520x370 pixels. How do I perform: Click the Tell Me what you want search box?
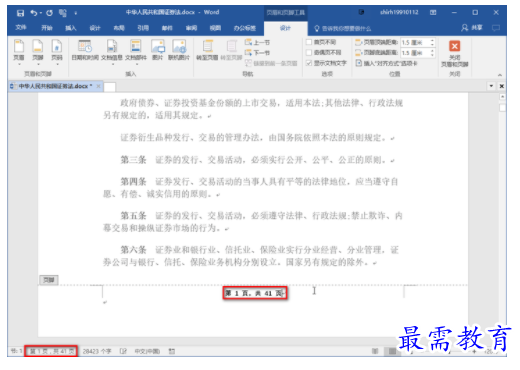tap(343, 28)
